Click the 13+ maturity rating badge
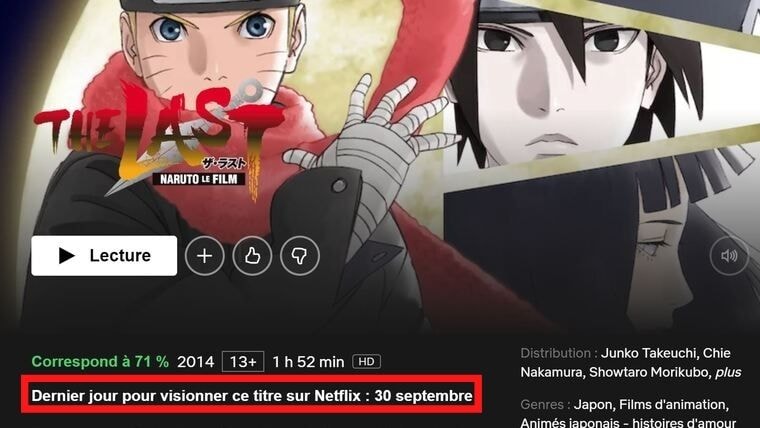 point(243,362)
